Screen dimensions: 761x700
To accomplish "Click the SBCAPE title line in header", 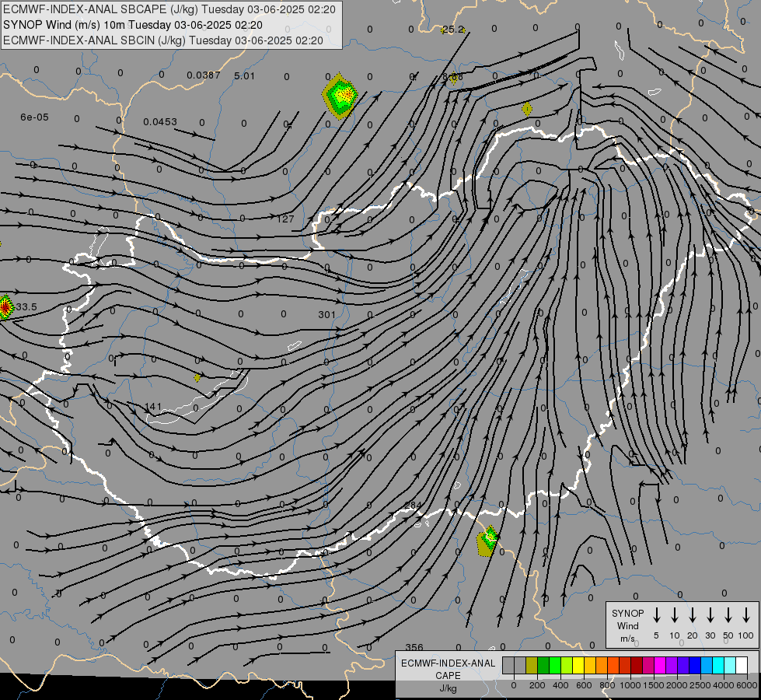I will 169,9.
